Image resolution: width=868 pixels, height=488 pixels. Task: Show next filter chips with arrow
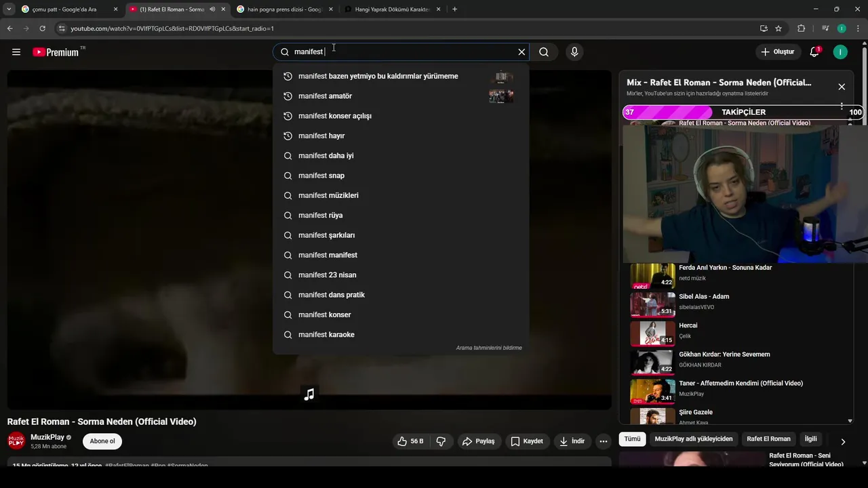[843, 441]
